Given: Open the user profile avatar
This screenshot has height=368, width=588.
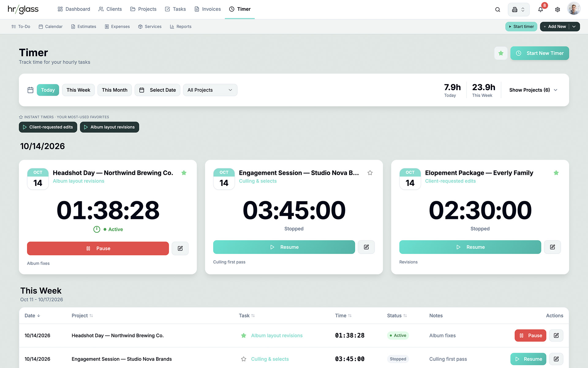Looking at the screenshot, I should (x=574, y=9).
